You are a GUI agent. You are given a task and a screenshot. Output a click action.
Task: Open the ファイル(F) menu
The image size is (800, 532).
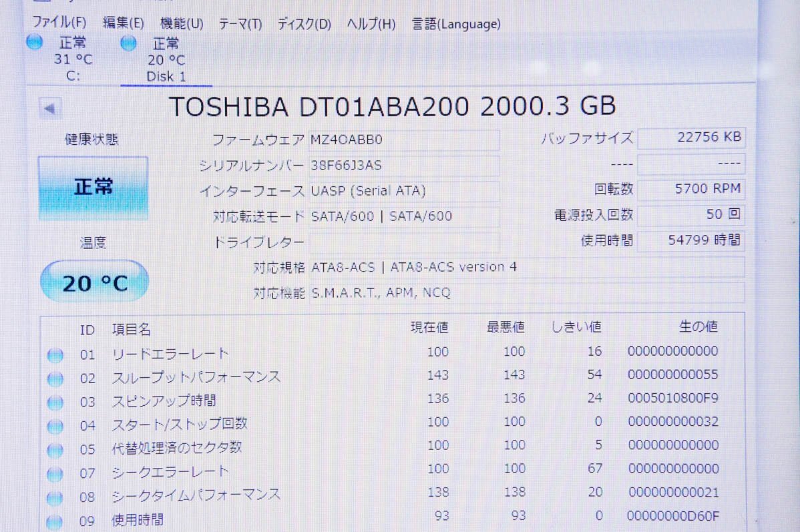coord(59,23)
